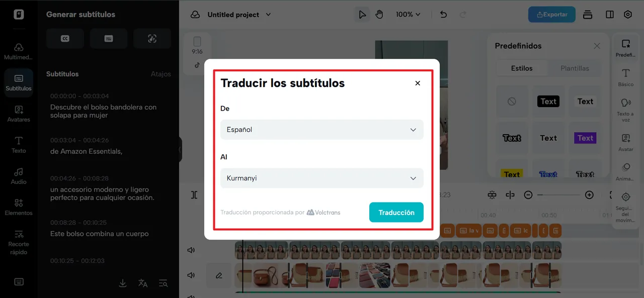Expand the target language Kurmanyi dropdown

(x=322, y=178)
